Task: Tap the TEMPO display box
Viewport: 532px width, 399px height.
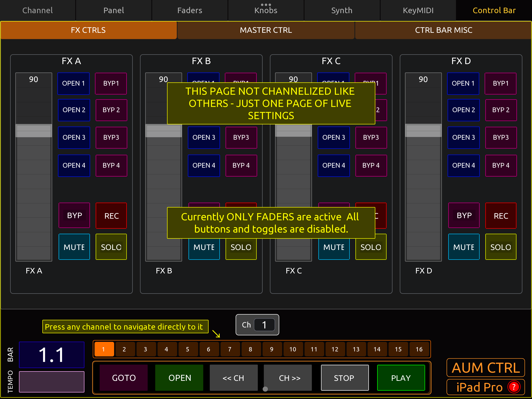Action: coord(52,382)
